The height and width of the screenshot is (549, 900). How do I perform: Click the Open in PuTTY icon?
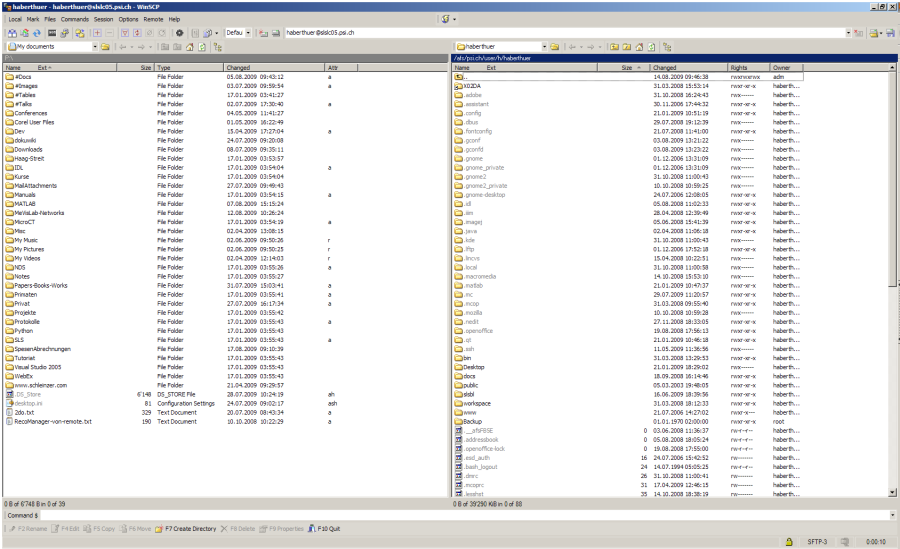pyautogui.click(x=64, y=33)
